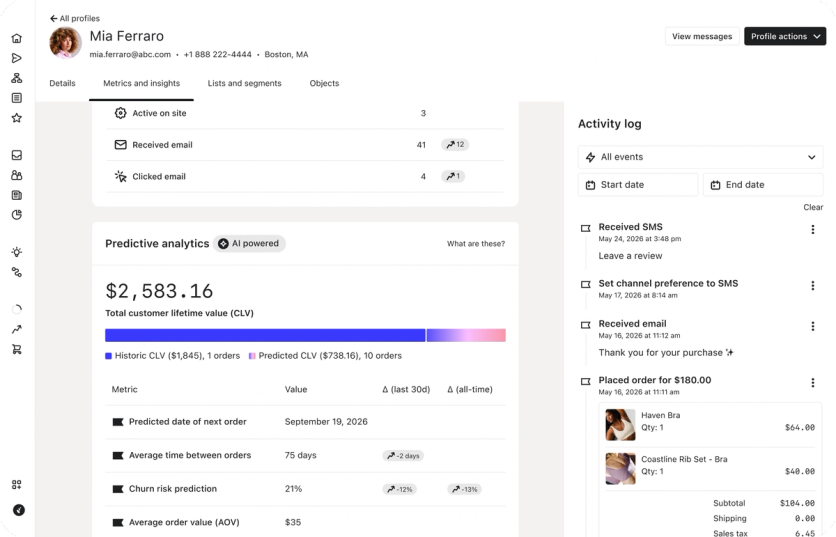This screenshot has height=537, width=836.
Task: Click the +1 888 222-4444 phone number
Action: coord(218,54)
